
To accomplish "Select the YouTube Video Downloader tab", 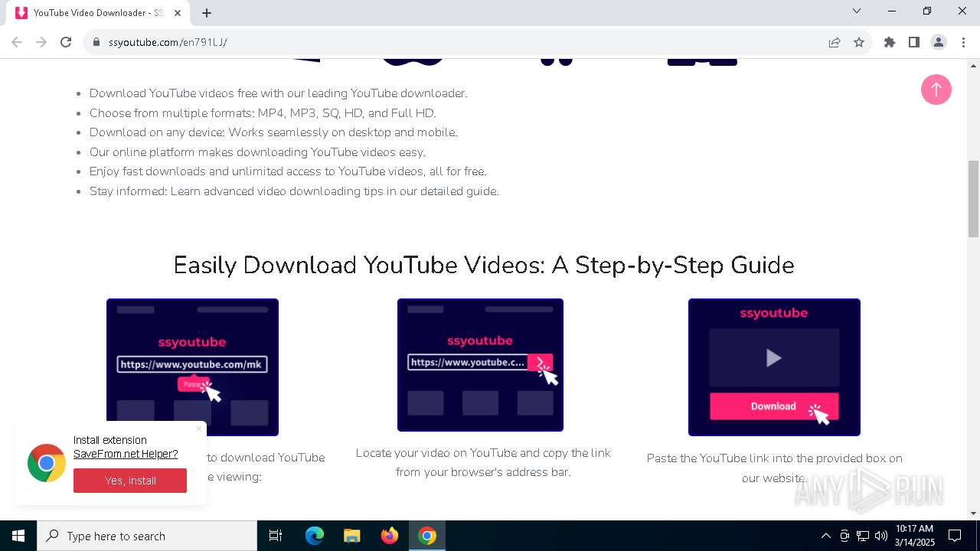I will click(98, 13).
